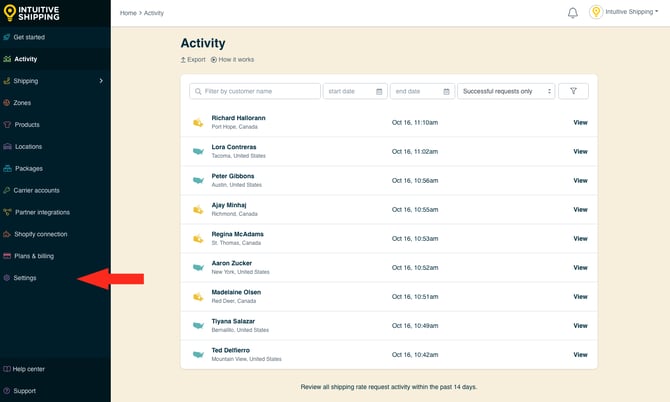This screenshot has height=402, width=670.
Task: Expand the Shipping submenu chevron
Action: click(x=101, y=81)
